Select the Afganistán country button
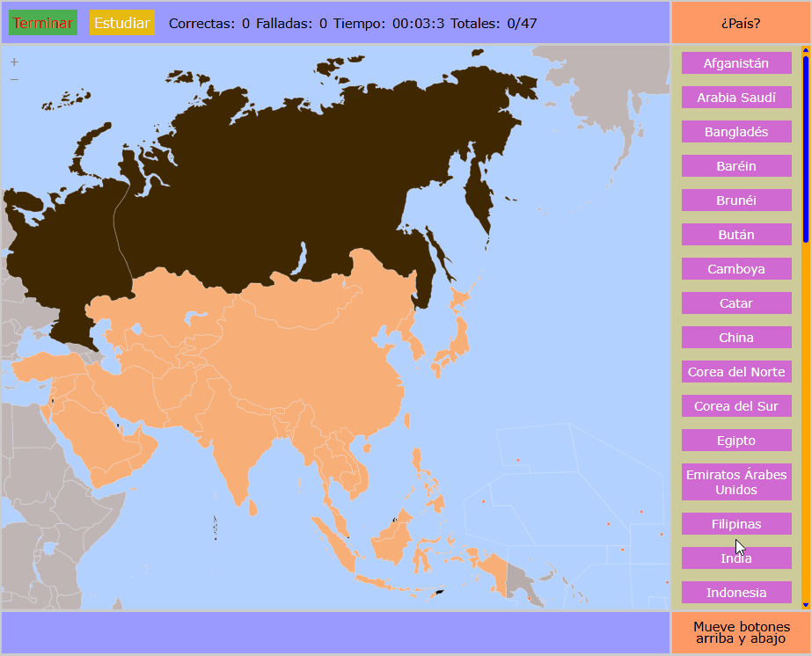812x656 pixels. pos(736,63)
